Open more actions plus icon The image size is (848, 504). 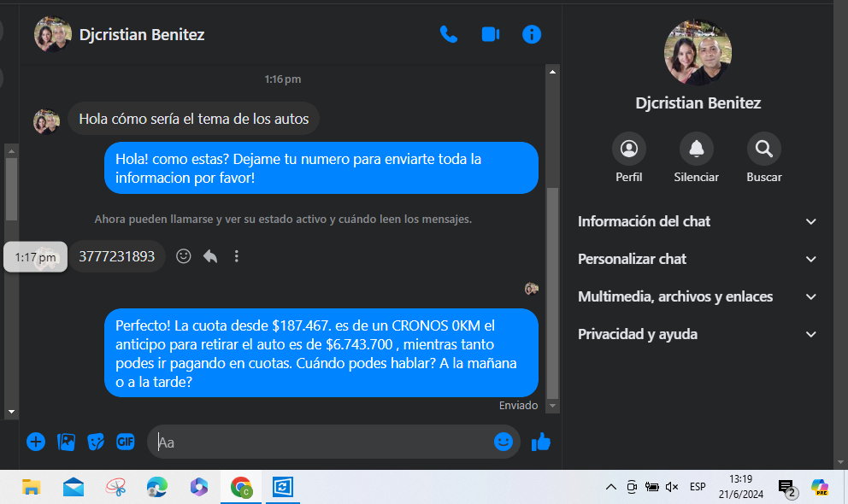click(36, 442)
